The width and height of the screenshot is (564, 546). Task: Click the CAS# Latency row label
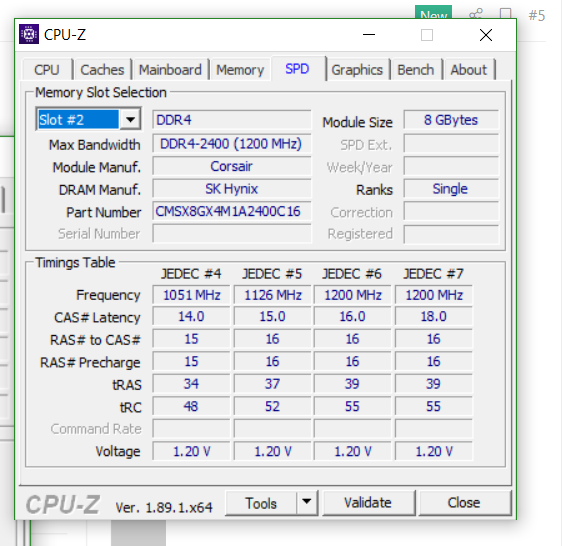(x=97, y=318)
